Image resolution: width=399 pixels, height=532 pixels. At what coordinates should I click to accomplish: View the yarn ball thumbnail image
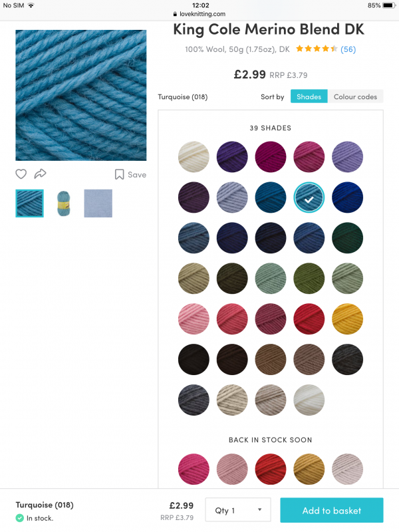[64, 203]
